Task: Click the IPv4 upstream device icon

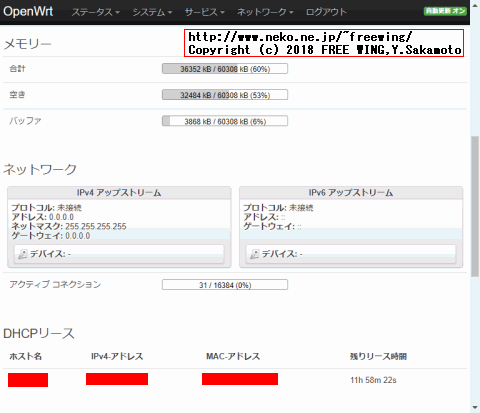Action: click(x=23, y=254)
